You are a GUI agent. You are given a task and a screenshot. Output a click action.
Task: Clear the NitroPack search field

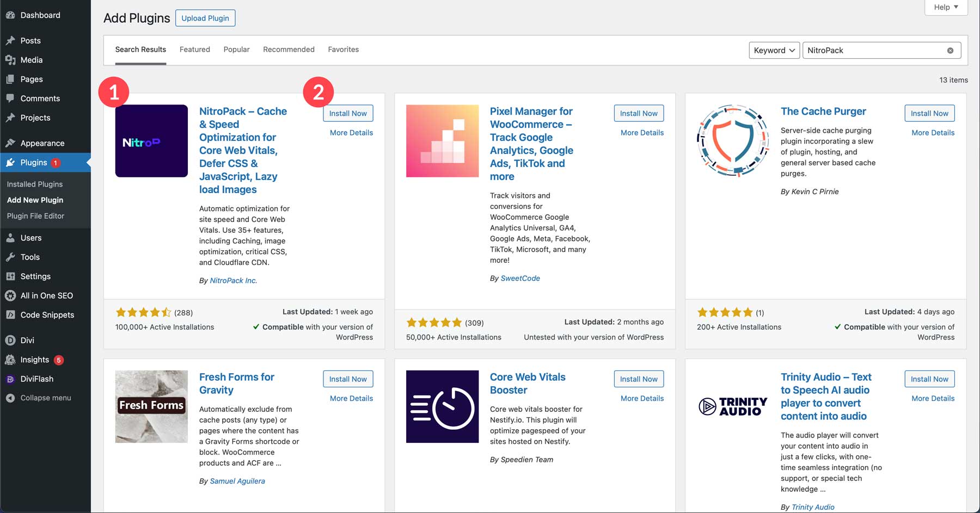click(x=950, y=51)
